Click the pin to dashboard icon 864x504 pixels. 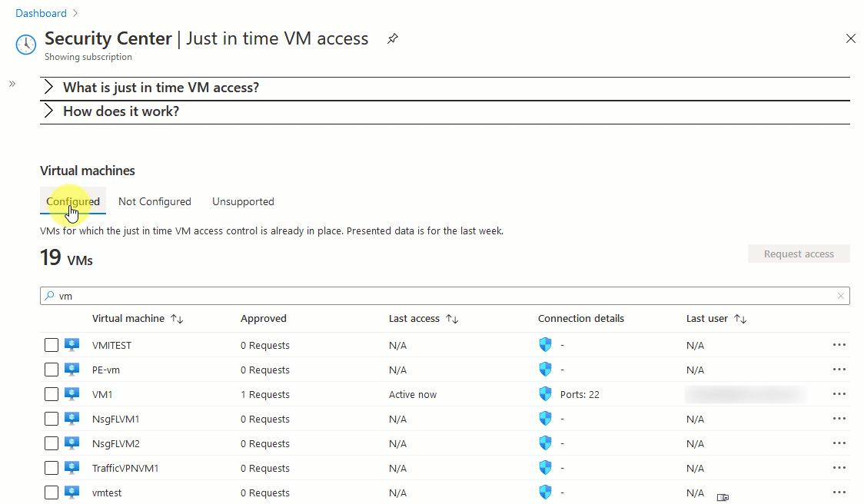(393, 38)
